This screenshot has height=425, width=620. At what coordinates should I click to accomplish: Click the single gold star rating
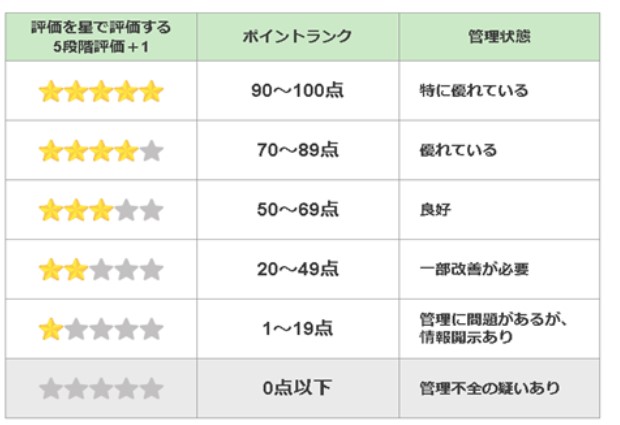(51, 329)
